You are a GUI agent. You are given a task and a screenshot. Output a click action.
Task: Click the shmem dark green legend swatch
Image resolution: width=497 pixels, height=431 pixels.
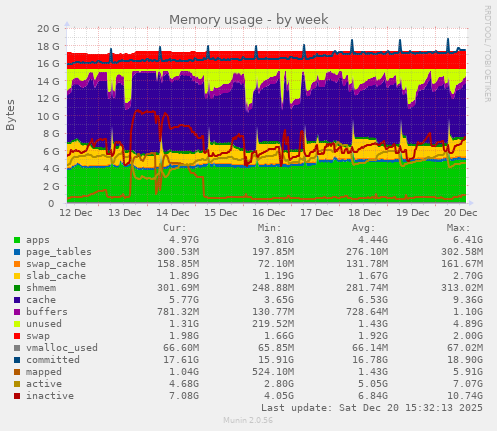coord(17,288)
